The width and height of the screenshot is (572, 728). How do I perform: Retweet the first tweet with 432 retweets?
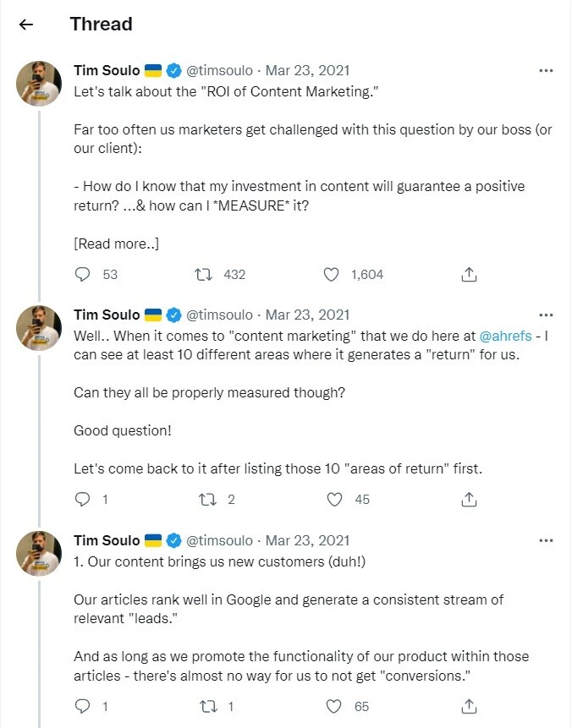point(203,274)
